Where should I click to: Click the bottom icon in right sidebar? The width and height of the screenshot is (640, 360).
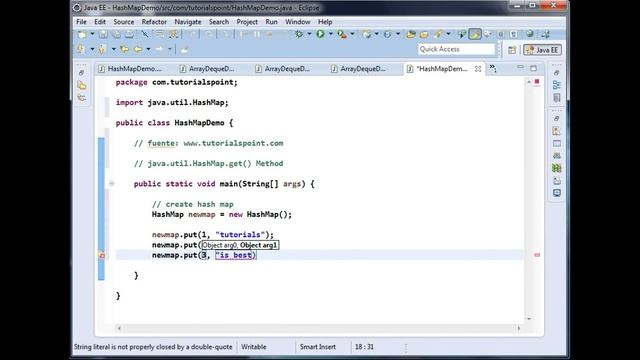point(556,193)
